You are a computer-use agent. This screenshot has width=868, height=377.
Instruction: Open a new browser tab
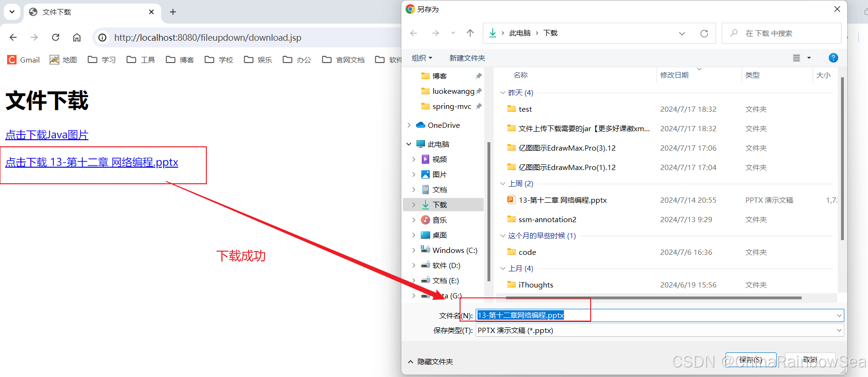[x=173, y=12]
